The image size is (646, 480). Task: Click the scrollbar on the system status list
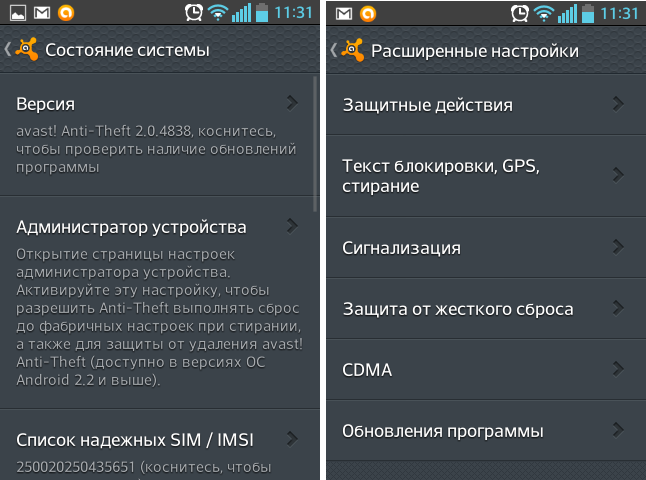click(317, 140)
